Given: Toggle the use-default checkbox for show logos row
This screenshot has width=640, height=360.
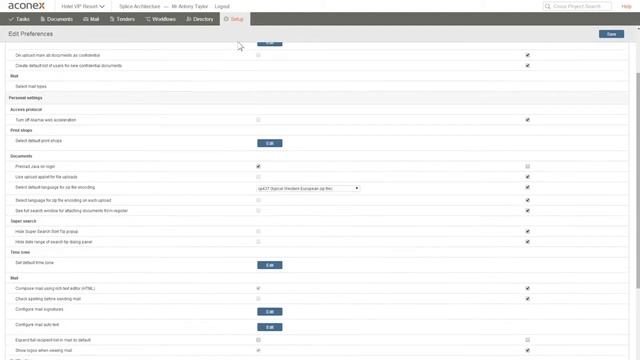Looking at the screenshot, I should click(x=527, y=350).
